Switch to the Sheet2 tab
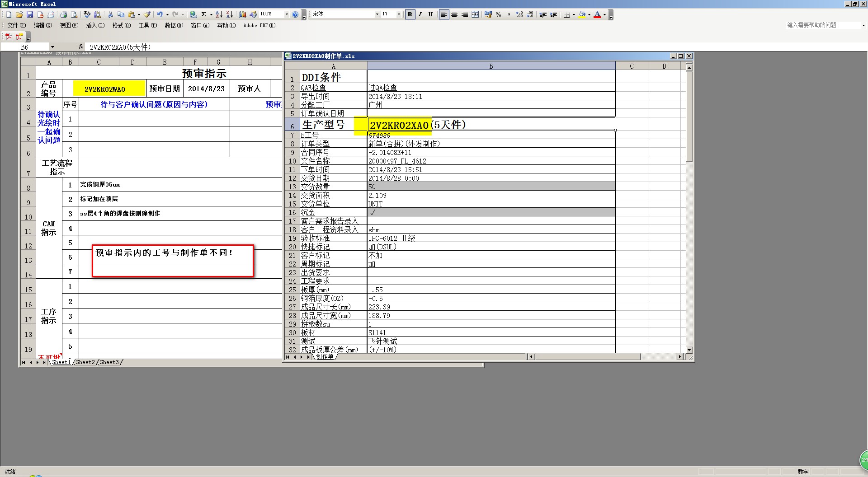Viewport: 868px width, 477px height. point(85,362)
